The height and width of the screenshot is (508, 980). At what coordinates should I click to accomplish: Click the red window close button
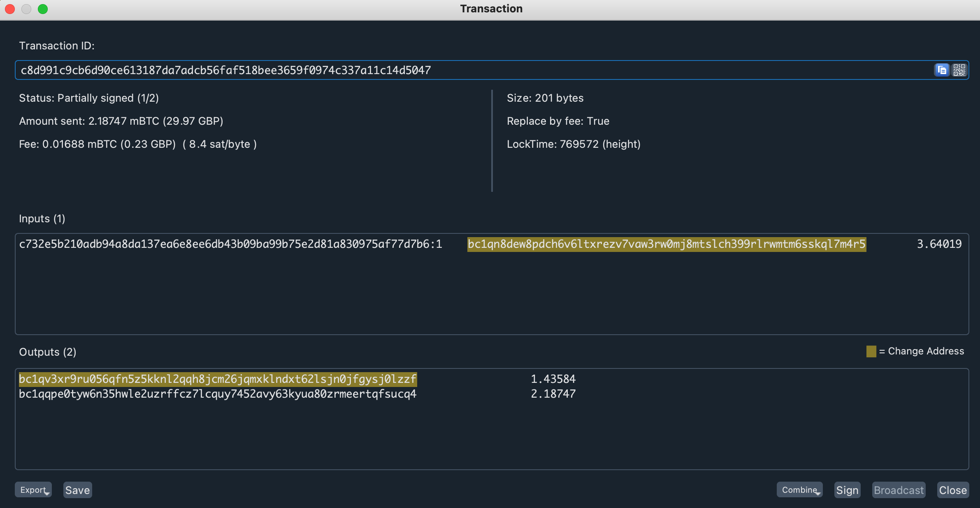[x=10, y=9]
